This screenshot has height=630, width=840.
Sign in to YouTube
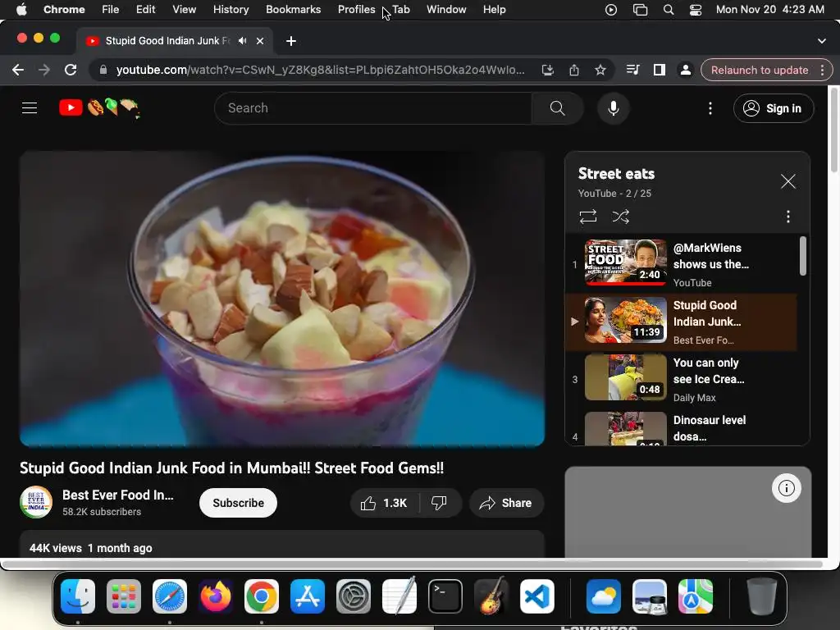[774, 108]
